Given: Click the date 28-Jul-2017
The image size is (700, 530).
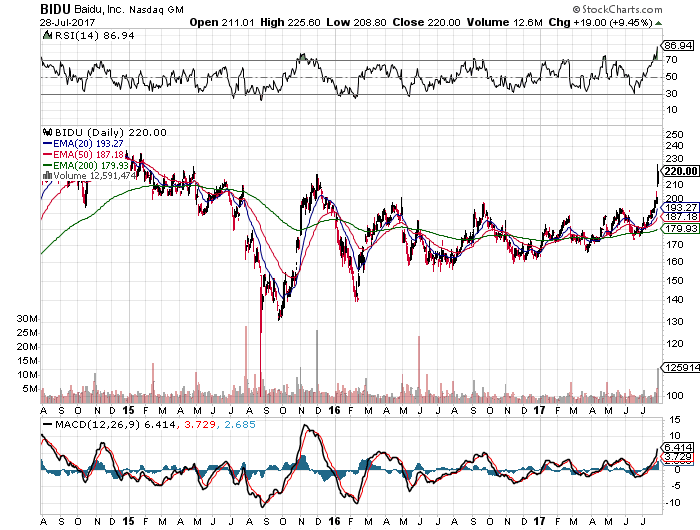Looking at the screenshot, I should (67, 22).
